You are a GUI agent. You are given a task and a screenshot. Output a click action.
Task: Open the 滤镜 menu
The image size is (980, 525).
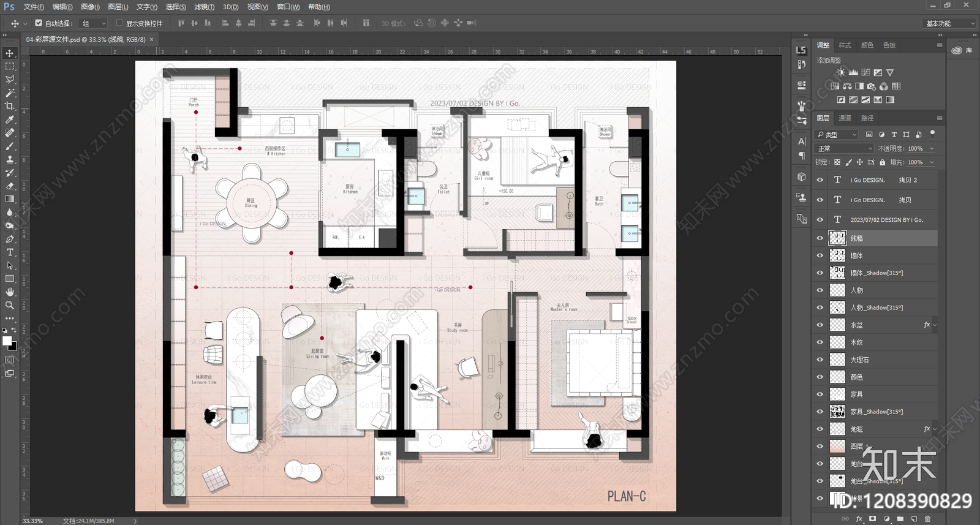coord(205,7)
